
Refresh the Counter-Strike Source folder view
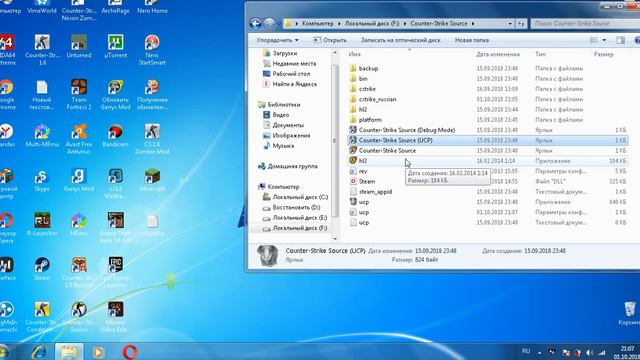point(521,24)
